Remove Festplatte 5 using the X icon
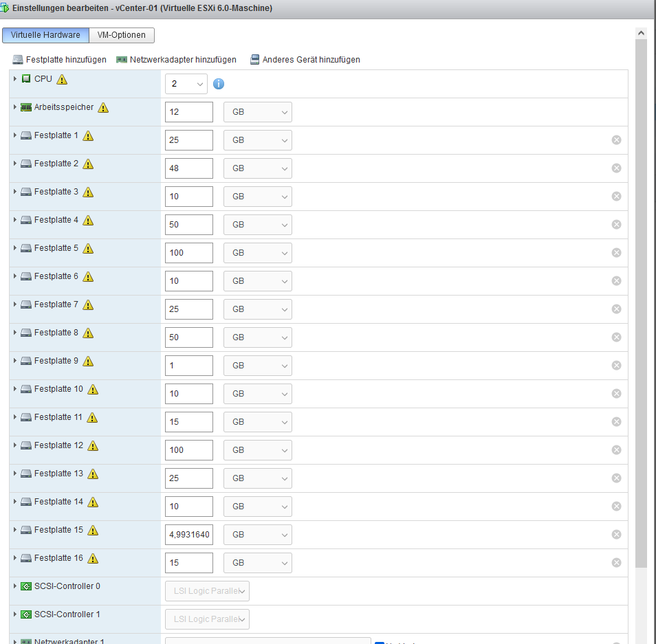656x644 pixels. [616, 253]
